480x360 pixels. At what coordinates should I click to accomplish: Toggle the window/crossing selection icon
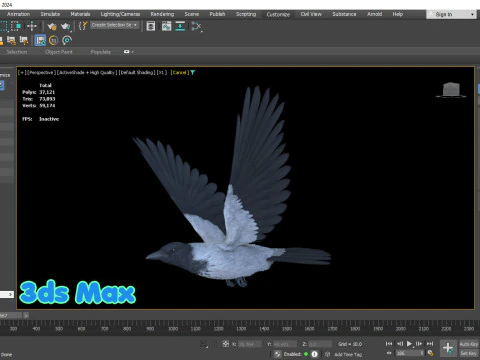16,26
